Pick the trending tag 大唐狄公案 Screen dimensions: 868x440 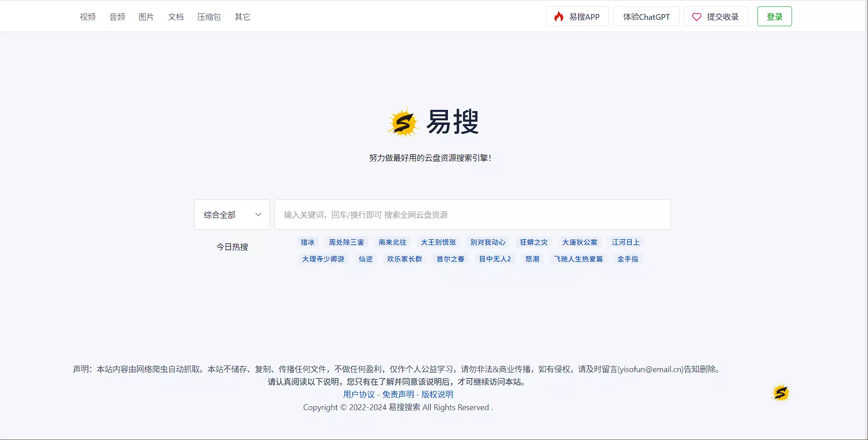[579, 242]
